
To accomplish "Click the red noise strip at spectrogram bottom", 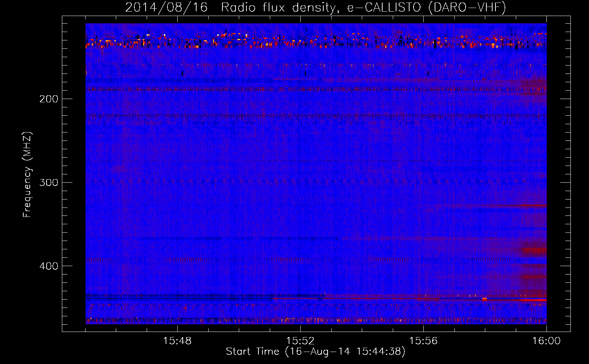I will click(x=316, y=321).
